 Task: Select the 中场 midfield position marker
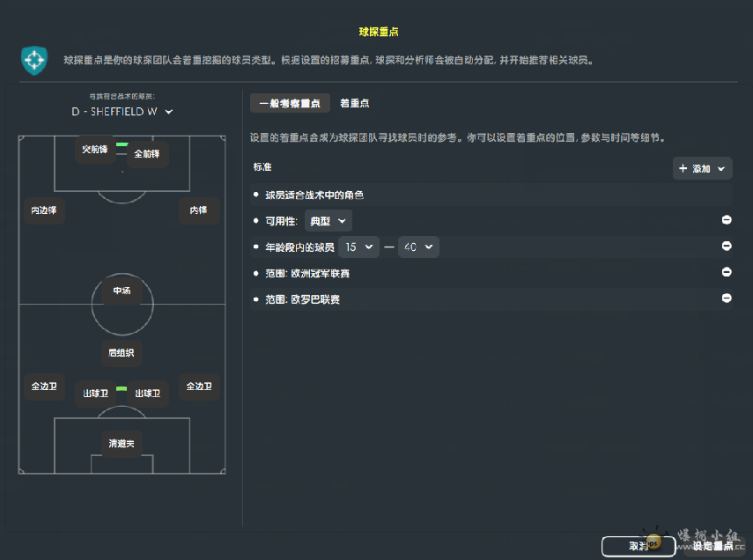pyautogui.click(x=122, y=291)
